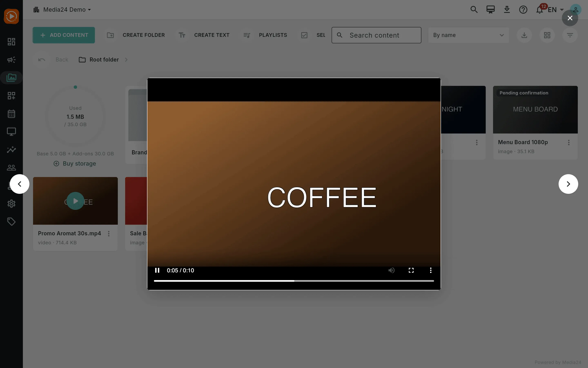The image size is (588, 368).
Task: Go to next media preview
Action: pyautogui.click(x=568, y=184)
